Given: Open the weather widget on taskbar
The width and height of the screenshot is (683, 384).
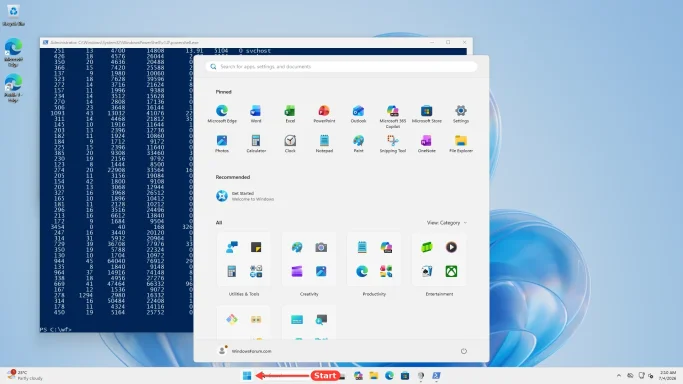Looking at the screenshot, I should coord(25,375).
